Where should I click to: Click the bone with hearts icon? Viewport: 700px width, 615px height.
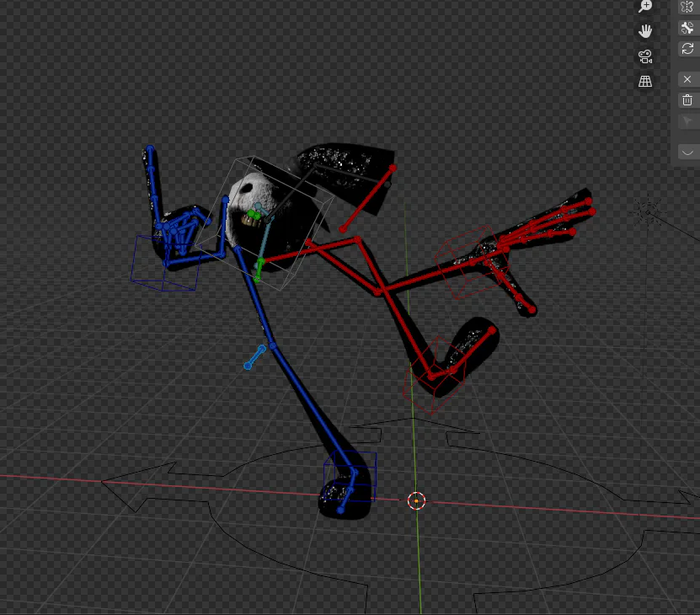pyautogui.click(x=687, y=28)
